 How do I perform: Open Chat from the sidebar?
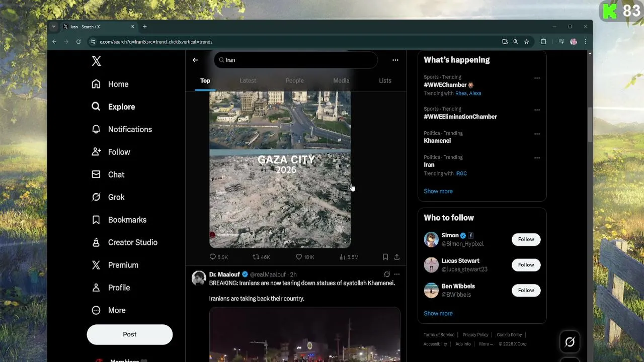(108, 174)
